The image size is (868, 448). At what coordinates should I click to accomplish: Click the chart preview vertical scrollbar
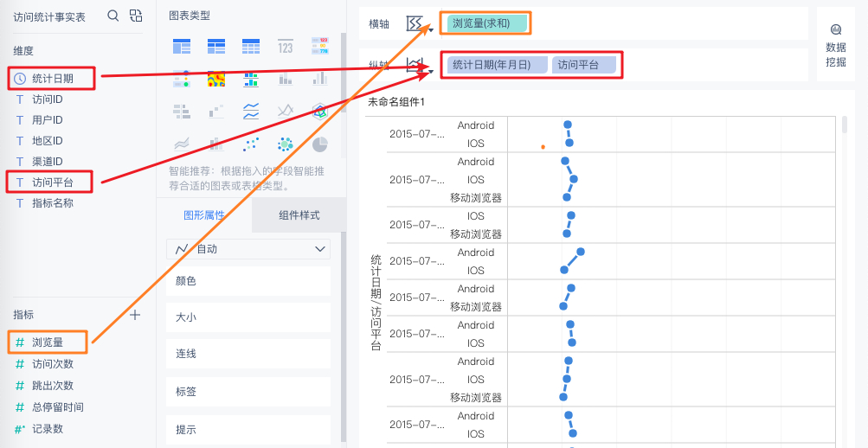click(x=844, y=125)
